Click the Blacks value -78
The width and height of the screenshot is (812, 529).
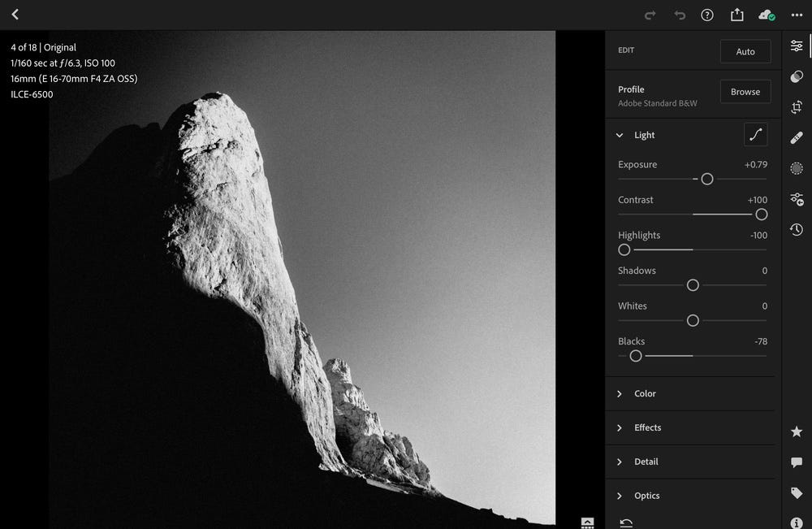761,341
